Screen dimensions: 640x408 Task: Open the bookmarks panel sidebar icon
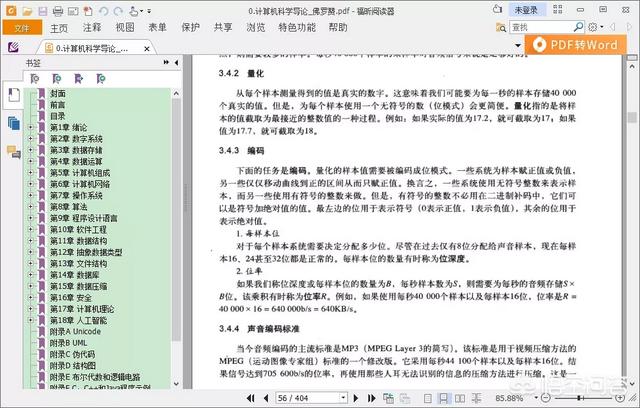pos(13,95)
